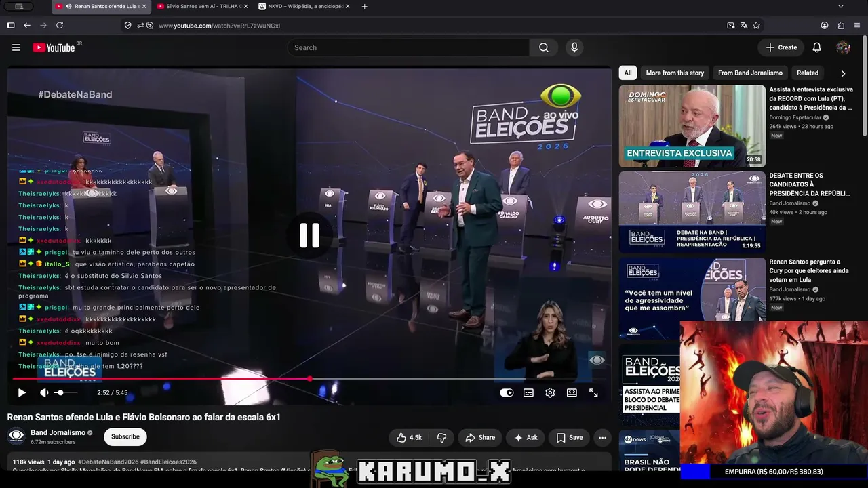Image resolution: width=868 pixels, height=488 pixels.
Task: Open the Lula RECORD interview thumbnail
Action: (x=692, y=126)
